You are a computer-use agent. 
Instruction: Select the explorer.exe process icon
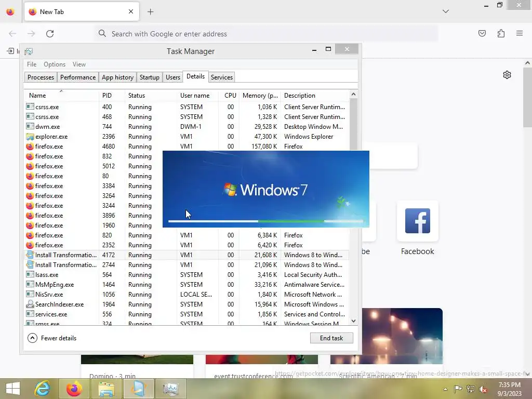click(30, 137)
